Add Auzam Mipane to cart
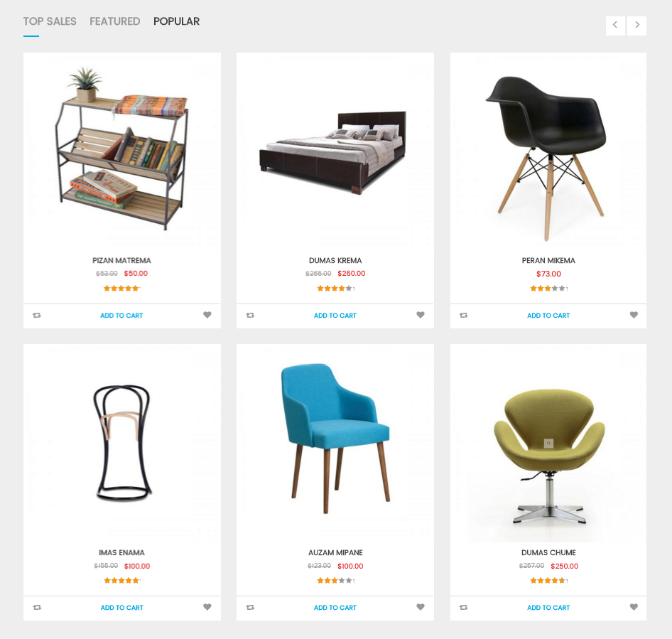This screenshot has height=639, width=672. tap(335, 608)
